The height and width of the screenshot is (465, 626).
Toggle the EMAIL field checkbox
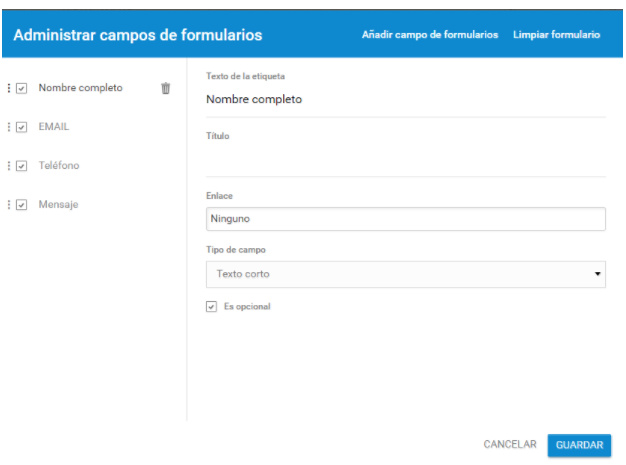pos(22,127)
